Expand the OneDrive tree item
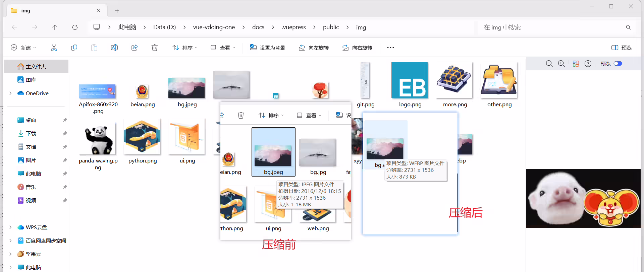 pyautogui.click(x=10, y=93)
